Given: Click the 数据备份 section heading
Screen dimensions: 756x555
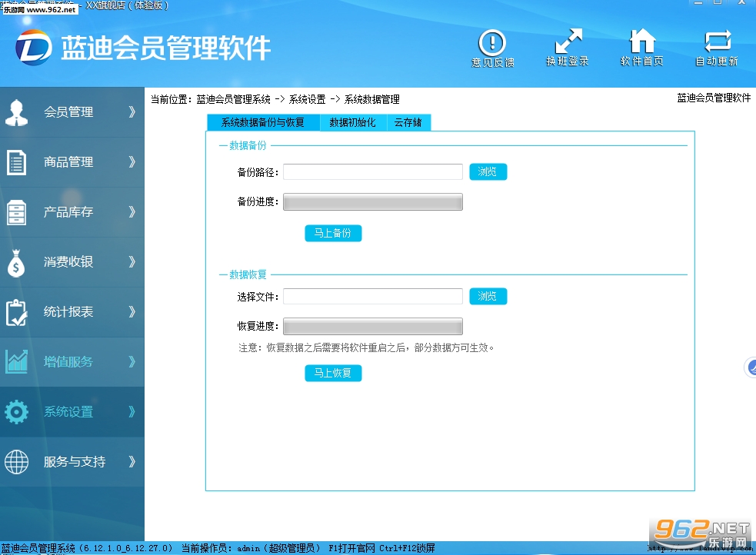Looking at the screenshot, I should (x=248, y=145).
